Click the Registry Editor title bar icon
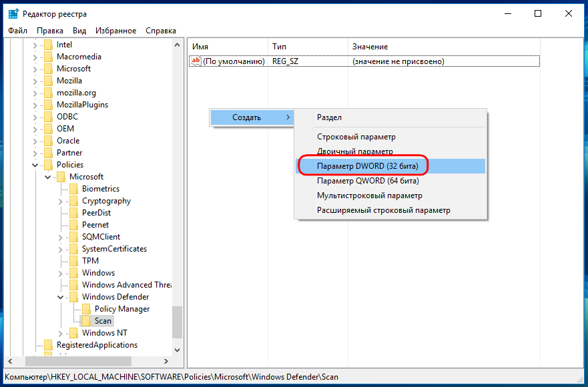Image resolution: width=588 pixels, height=387 pixels. 13,14
